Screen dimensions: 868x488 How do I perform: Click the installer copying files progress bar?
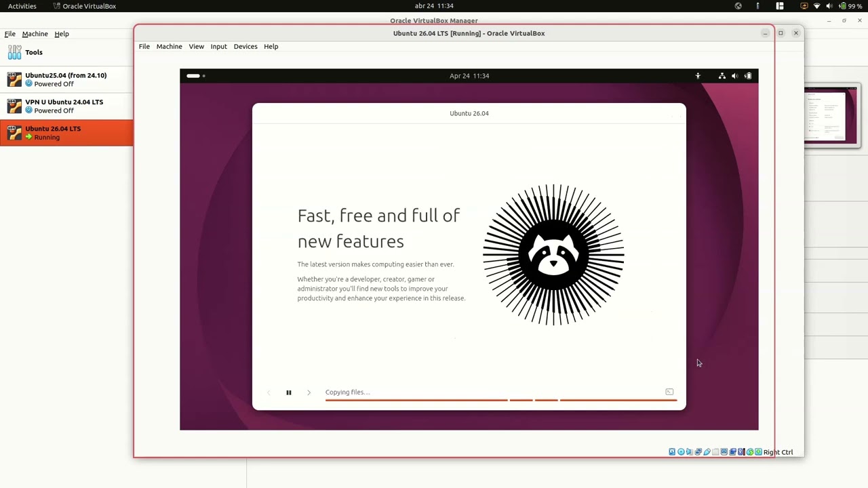[501, 400]
